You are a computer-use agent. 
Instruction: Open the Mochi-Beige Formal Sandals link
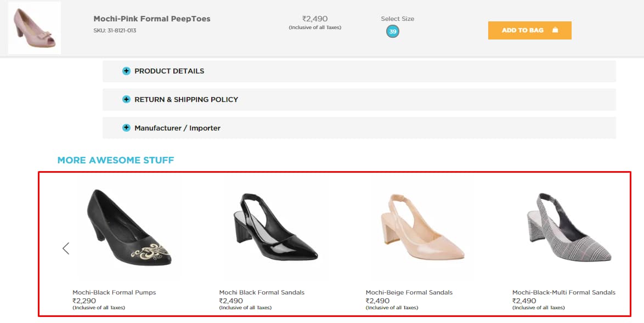click(409, 292)
